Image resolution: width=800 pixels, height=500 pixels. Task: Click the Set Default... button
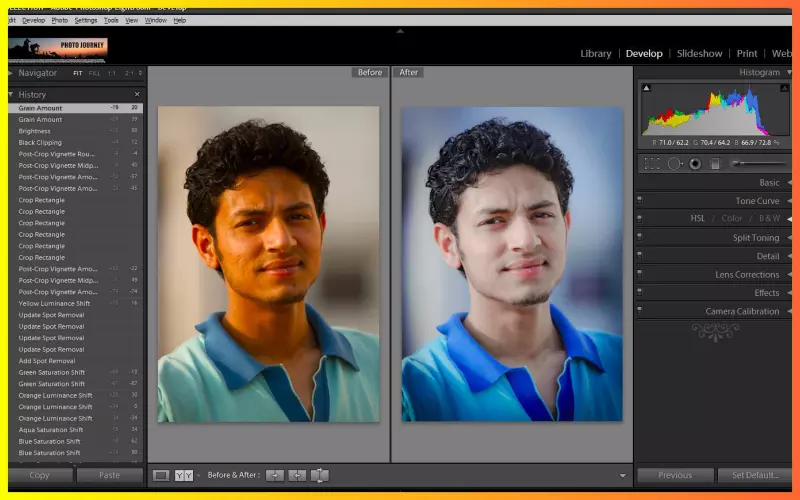(755, 475)
